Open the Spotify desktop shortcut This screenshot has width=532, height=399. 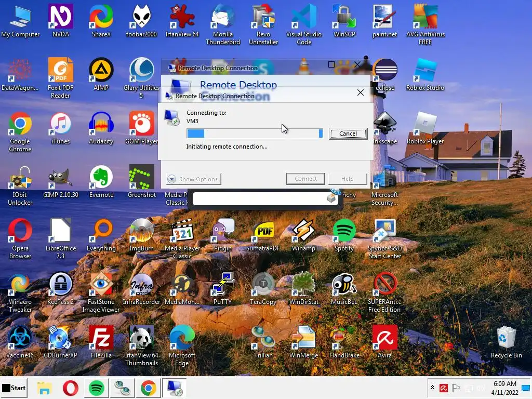[x=344, y=235]
